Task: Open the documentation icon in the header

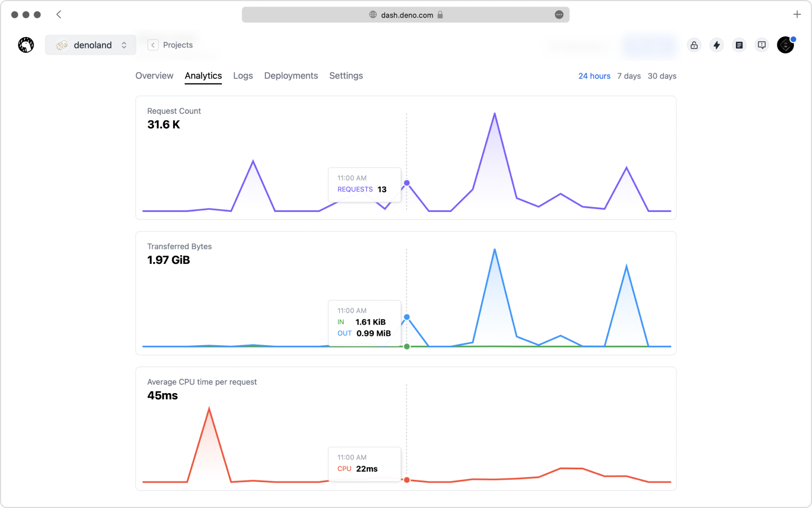Action: tap(739, 45)
